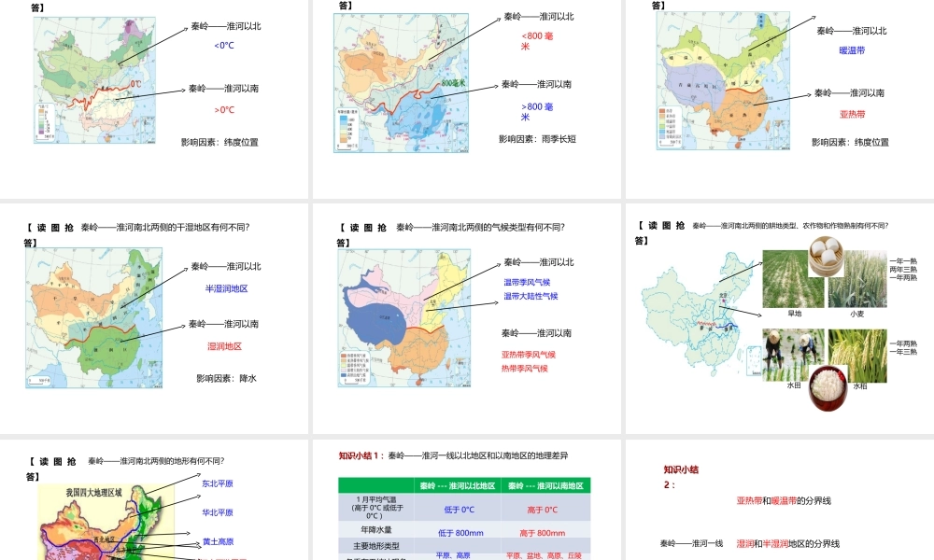Click the precipitation map with the 800毫米 line
This screenshot has width=934, height=560.
coord(401,83)
